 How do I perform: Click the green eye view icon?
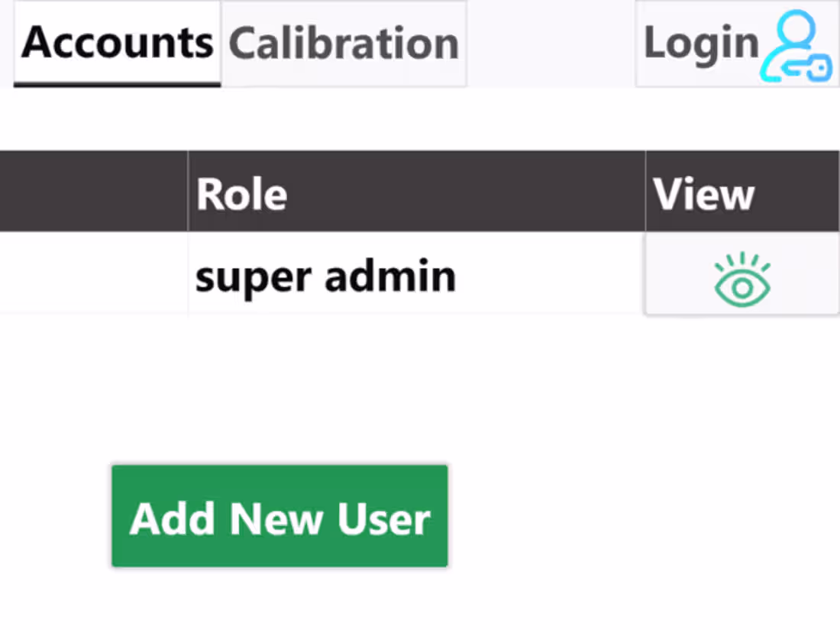coord(742,280)
